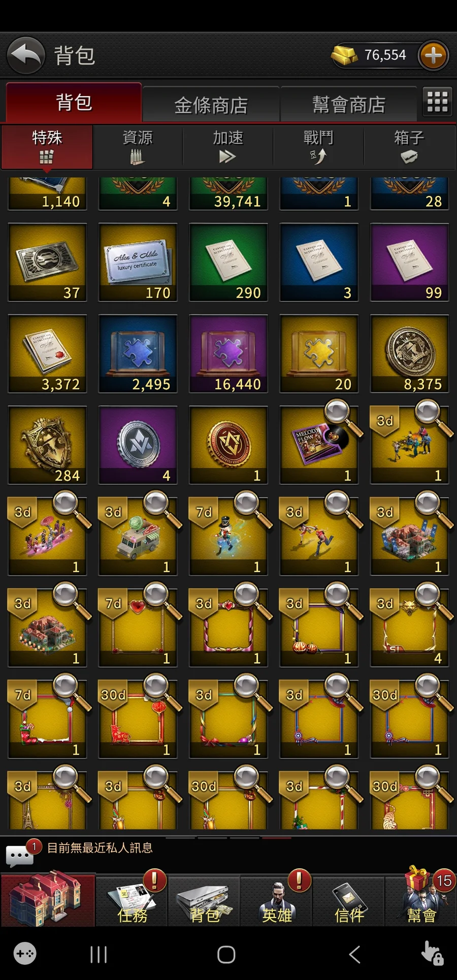Open 任務 from bottom navigation
The height and width of the screenshot is (980, 457).
pos(132,900)
